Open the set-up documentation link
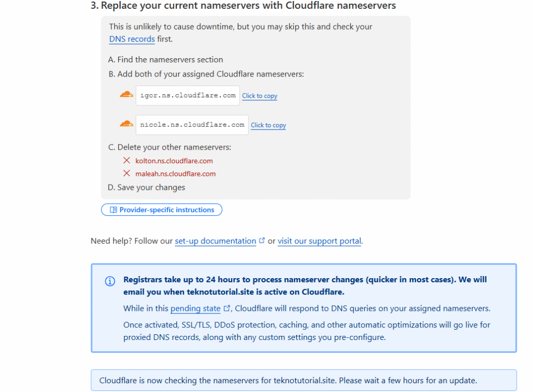 [215, 241]
